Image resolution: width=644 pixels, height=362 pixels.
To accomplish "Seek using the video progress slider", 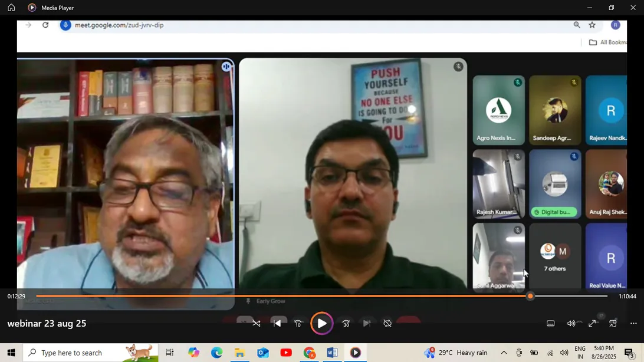I will pos(321,296).
